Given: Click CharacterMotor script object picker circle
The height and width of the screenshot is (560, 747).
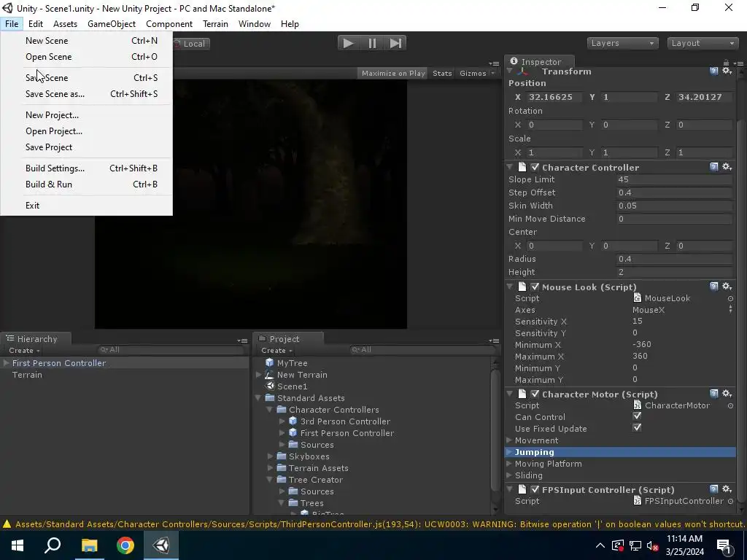Looking at the screenshot, I should [730, 405].
